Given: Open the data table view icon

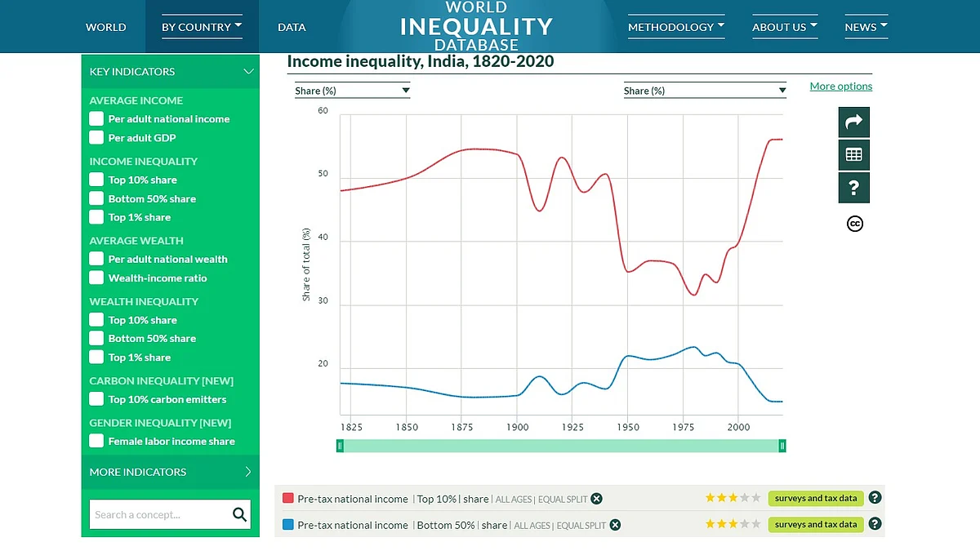Looking at the screenshot, I should [x=853, y=155].
